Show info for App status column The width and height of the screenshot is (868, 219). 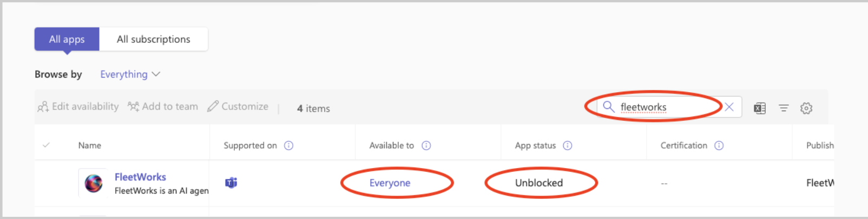pos(568,145)
